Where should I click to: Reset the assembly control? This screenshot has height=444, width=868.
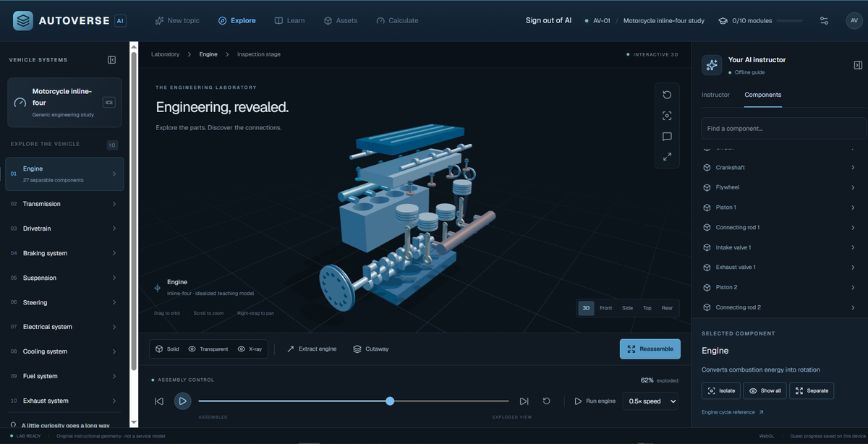547,401
